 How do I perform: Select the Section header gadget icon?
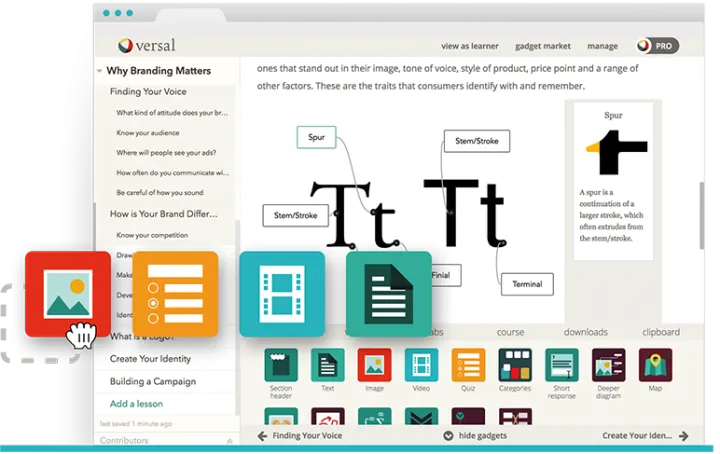281,364
